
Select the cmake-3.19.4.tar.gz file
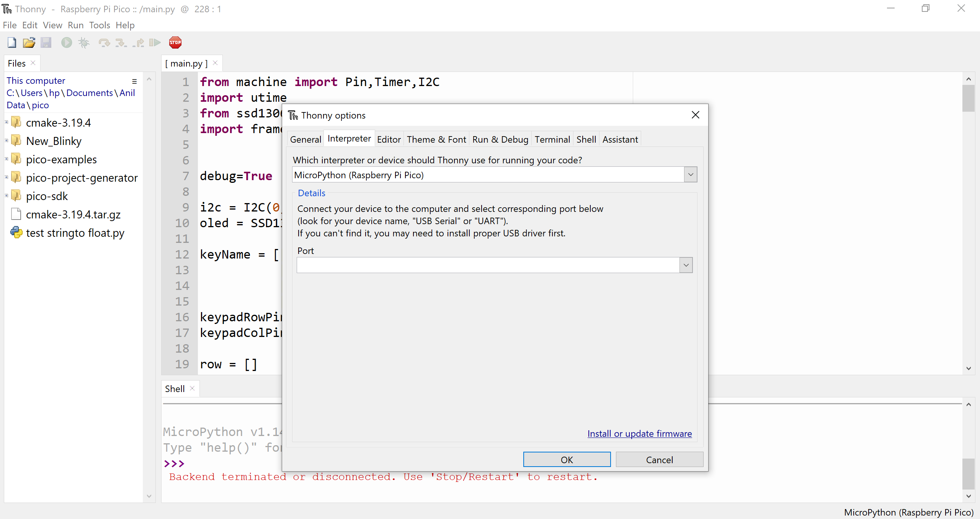tap(73, 214)
